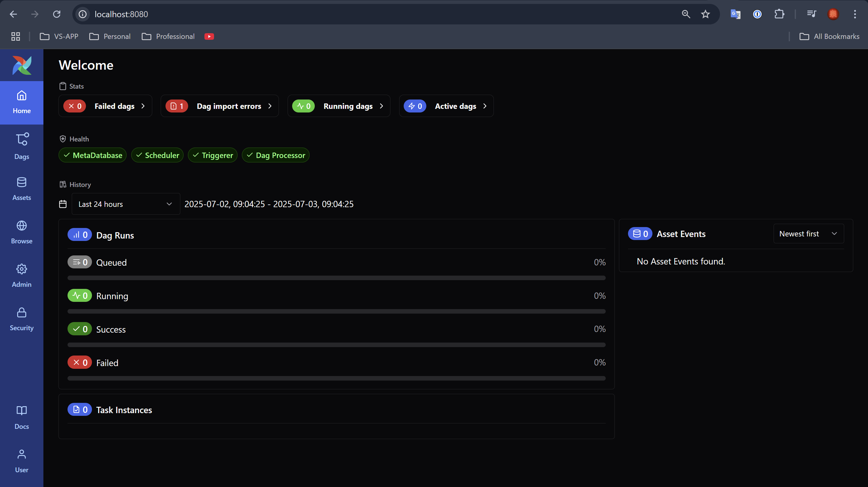
Task: Open the 1Password extension icon
Action: point(757,14)
